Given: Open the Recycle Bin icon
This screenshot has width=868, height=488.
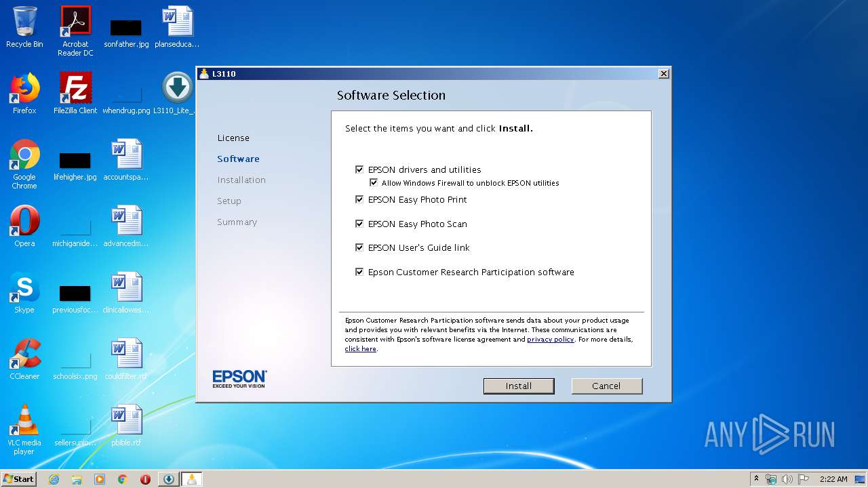Looking at the screenshot, I should click(24, 27).
